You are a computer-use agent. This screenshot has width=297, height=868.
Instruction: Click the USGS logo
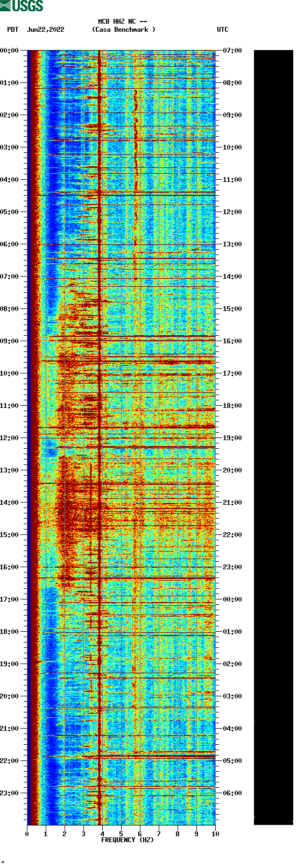(x=22, y=6)
